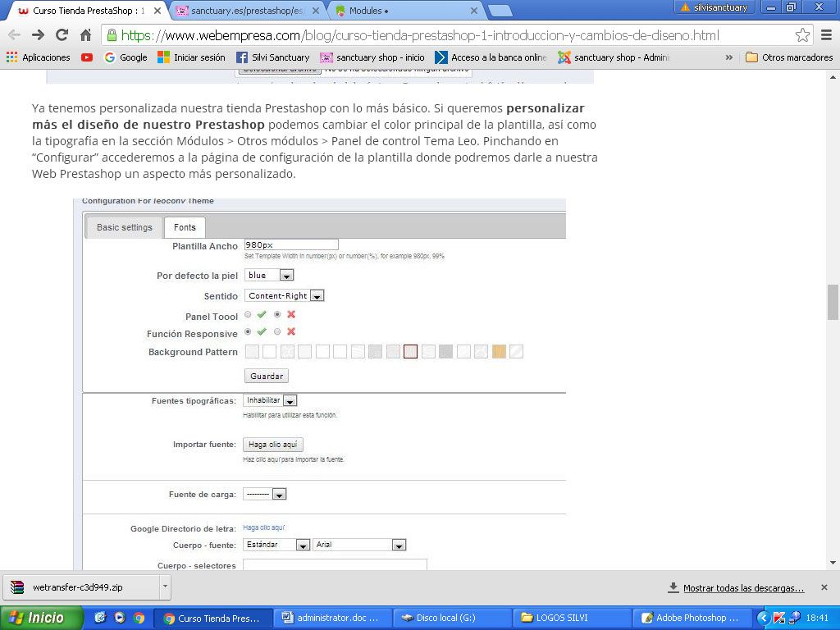Enable Panel Toool with the yes radio

point(248,314)
